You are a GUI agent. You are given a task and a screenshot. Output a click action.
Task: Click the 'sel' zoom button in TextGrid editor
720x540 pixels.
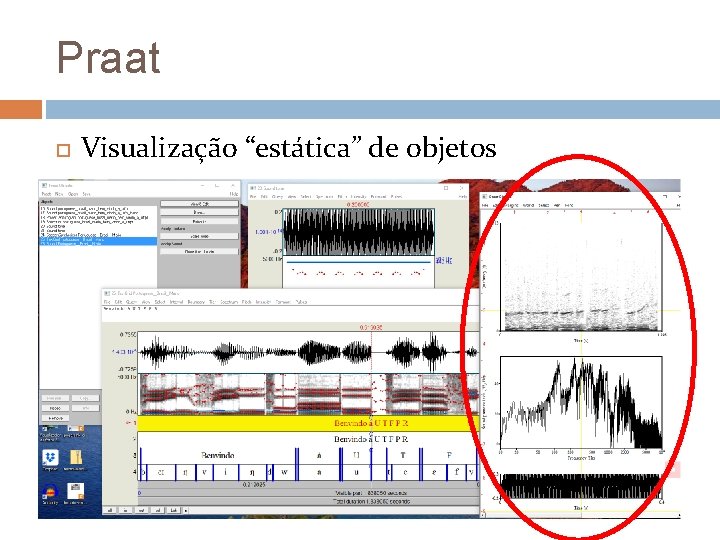click(x=158, y=510)
